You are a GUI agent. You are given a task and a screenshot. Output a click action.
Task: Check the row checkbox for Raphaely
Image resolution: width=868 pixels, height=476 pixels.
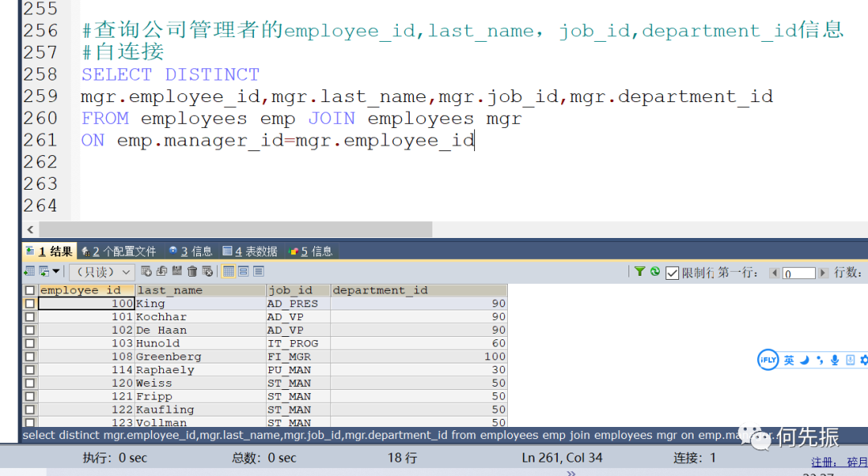(x=30, y=370)
